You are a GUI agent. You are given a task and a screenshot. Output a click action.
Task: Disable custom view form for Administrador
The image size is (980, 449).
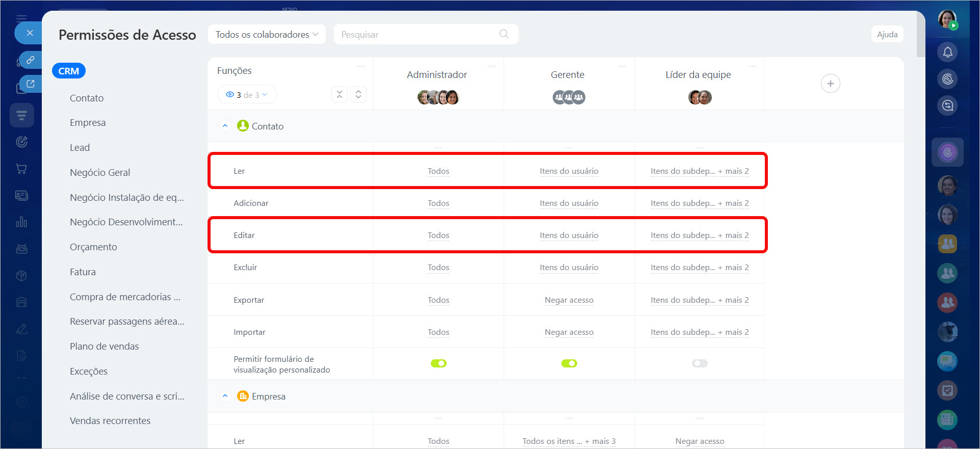pos(439,363)
